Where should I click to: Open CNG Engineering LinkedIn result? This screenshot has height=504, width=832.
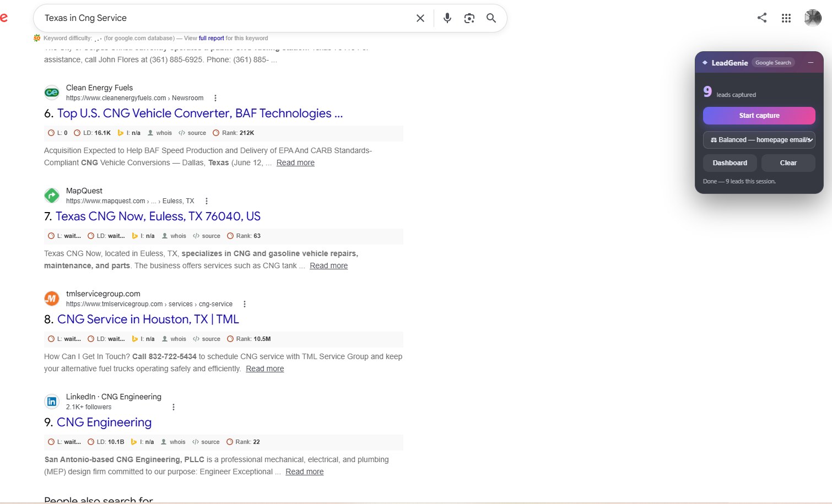point(104,422)
